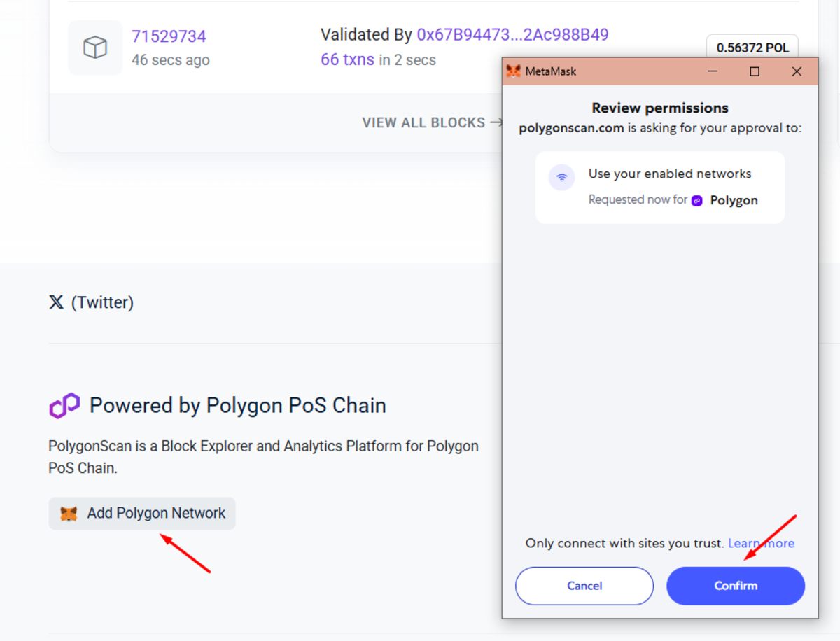
Task: Click the MetaMask fox icon in Add Network button
Action: (x=69, y=514)
